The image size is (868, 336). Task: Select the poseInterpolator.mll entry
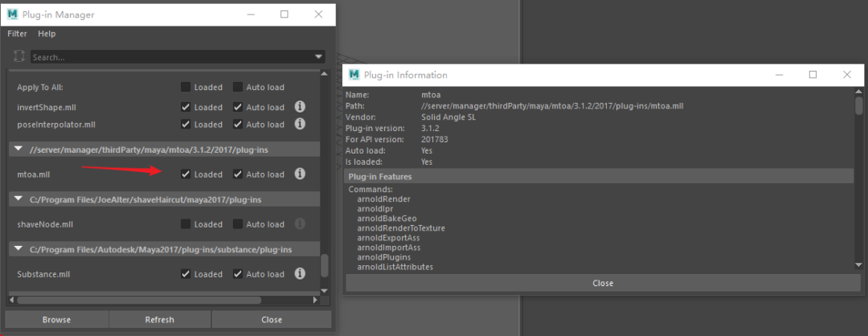56,125
